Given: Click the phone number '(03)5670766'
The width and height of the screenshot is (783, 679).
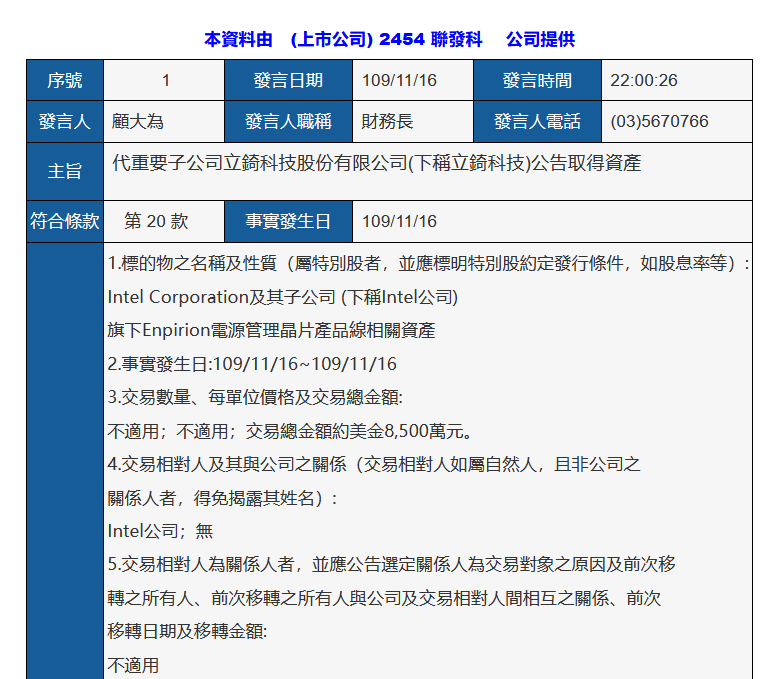Looking at the screenshot, I should pyautogui.click(x=659, y=121).
